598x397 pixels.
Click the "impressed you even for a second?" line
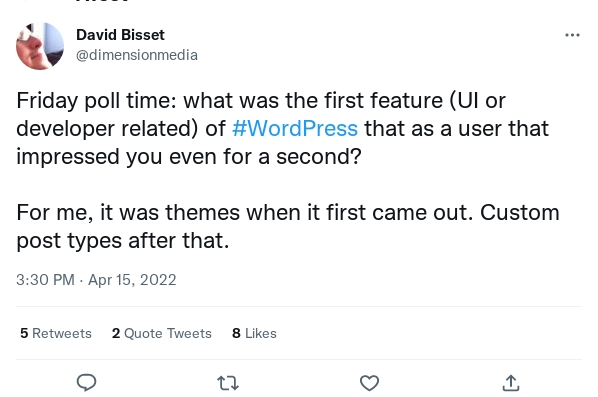click(189, 157)
